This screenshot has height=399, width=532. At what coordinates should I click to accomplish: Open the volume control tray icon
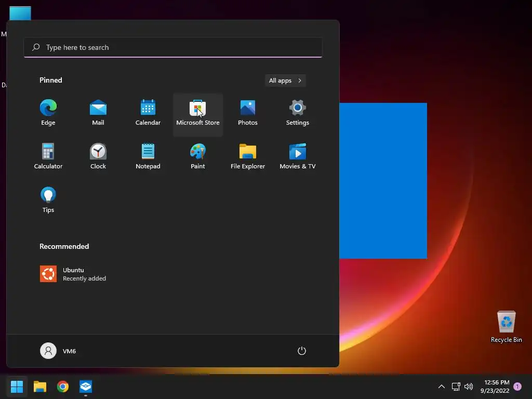(x=469, y=387)
